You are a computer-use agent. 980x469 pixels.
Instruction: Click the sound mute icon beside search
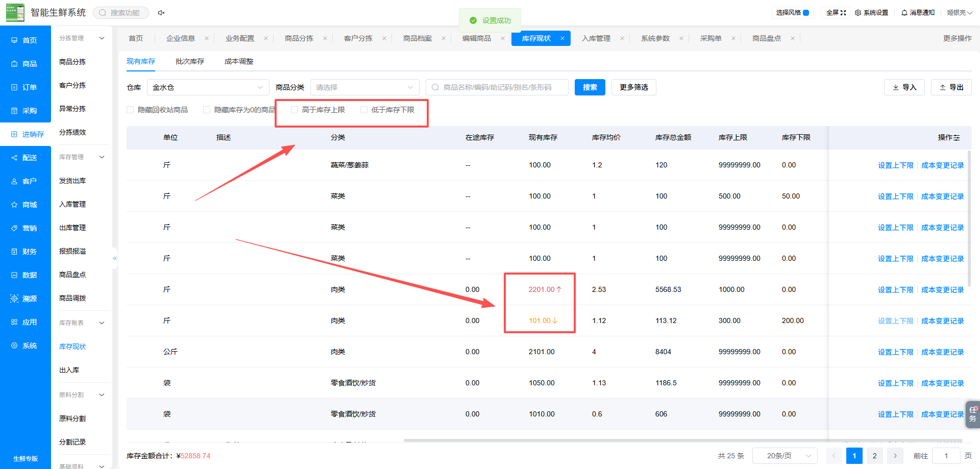tap(161, 13)
